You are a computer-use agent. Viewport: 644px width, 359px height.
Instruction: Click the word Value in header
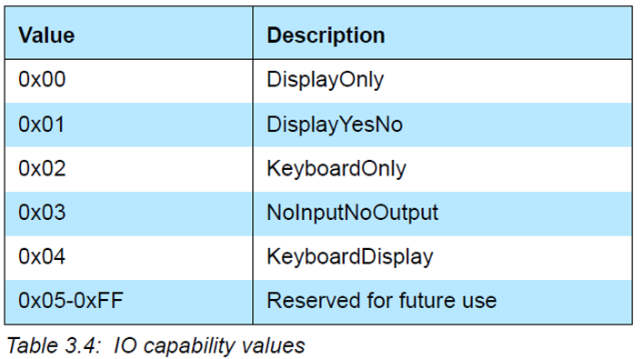coord(46,35)
